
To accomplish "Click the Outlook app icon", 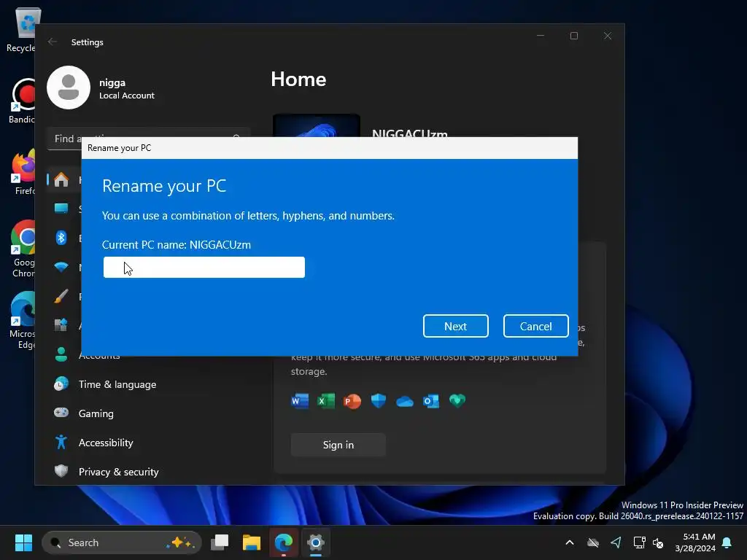I will click(431, 401).
